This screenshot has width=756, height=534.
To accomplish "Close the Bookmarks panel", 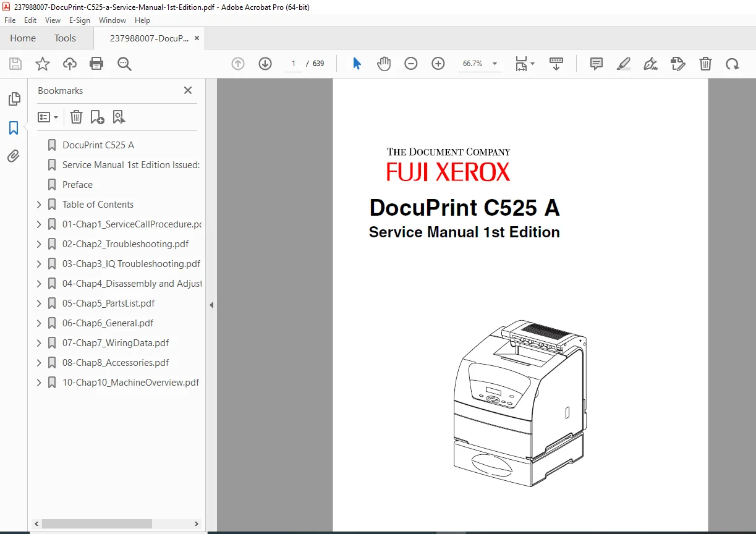I will (x=188, y=90).
